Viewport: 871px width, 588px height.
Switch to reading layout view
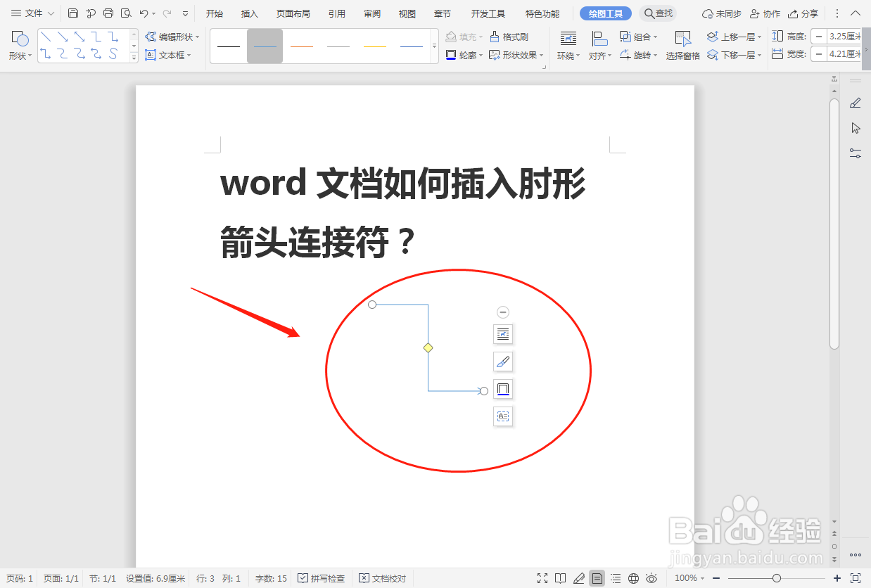point(560,578)
